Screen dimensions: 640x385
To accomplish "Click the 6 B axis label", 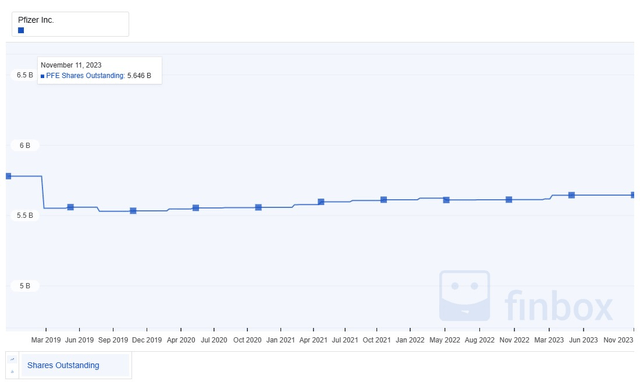I will click(25, 145).
